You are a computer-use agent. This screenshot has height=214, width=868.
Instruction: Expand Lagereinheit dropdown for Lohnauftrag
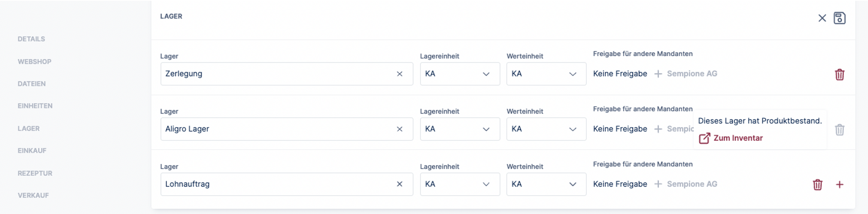click(460, 184)
